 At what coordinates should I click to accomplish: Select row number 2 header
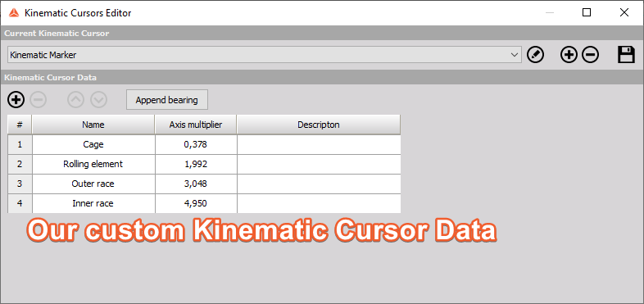[20, 165]
